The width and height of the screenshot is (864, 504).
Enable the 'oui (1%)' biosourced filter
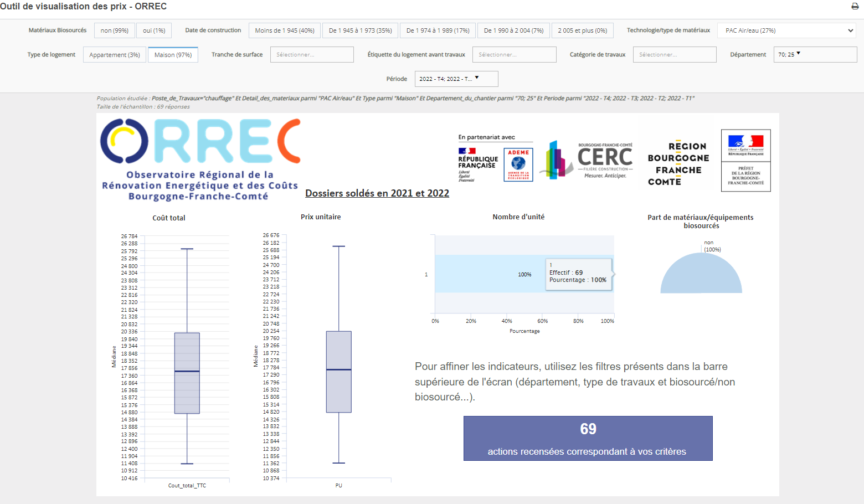click(x=155, y=30)
